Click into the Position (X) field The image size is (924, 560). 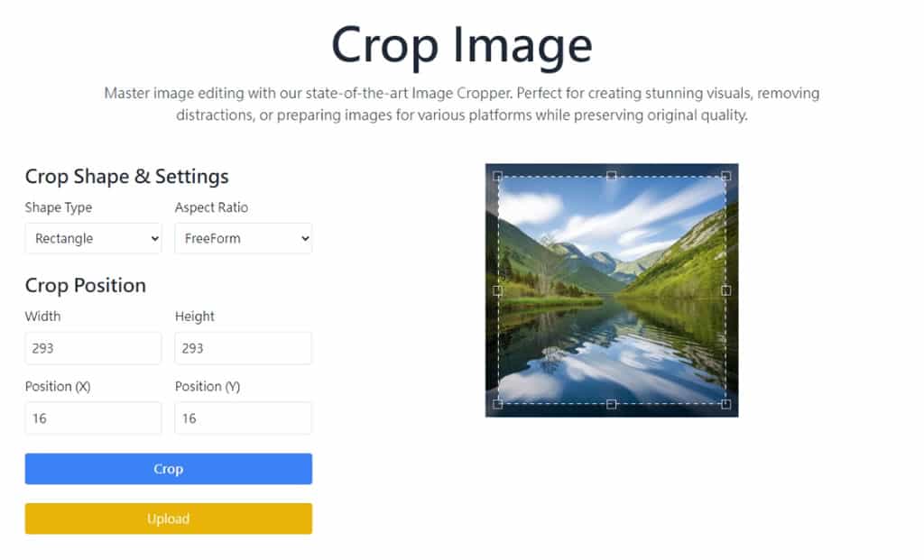coord(93,418)
